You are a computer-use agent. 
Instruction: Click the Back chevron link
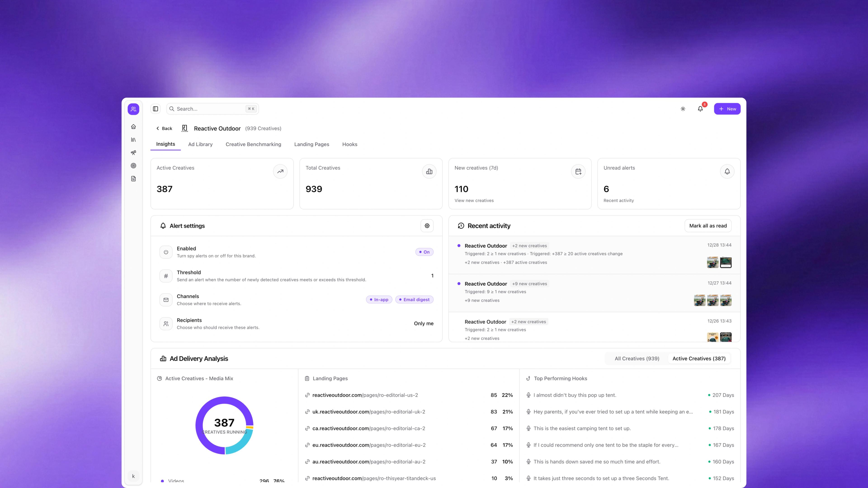(164, 128)
